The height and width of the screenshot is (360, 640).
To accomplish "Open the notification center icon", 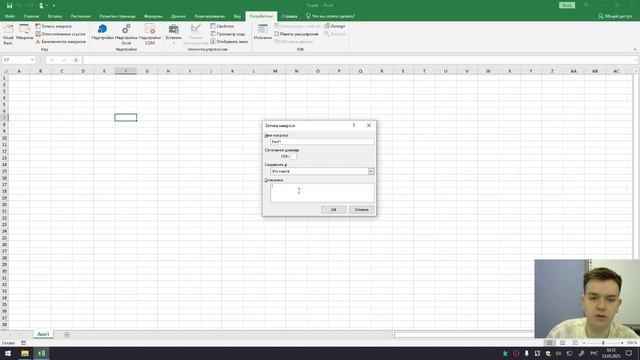I will click(x=629, y=353).
